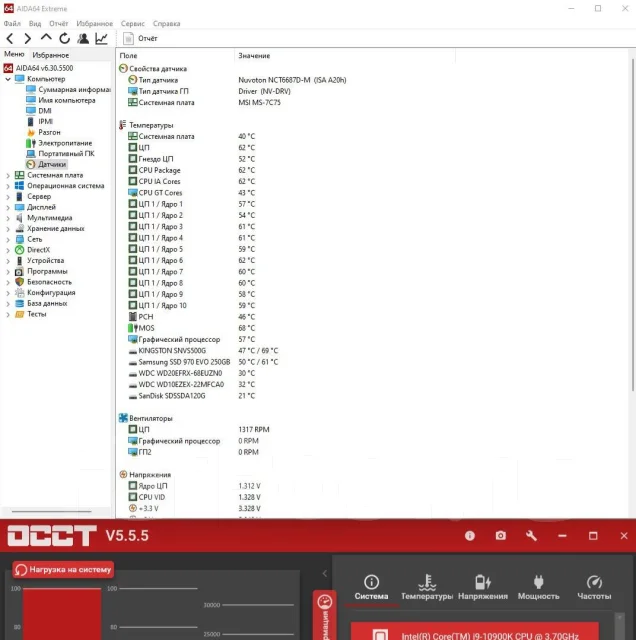Switch to the Меню tab in sidebar

14,54
